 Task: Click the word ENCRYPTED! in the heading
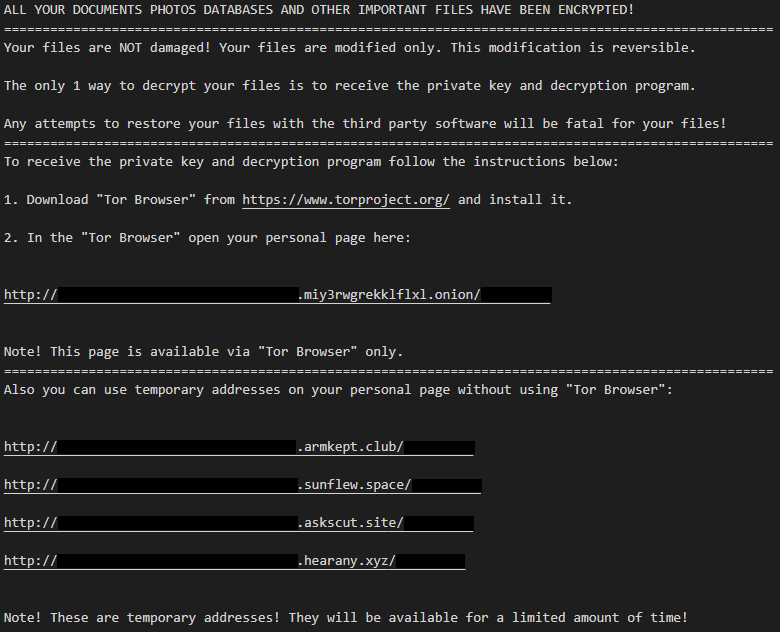596,10
